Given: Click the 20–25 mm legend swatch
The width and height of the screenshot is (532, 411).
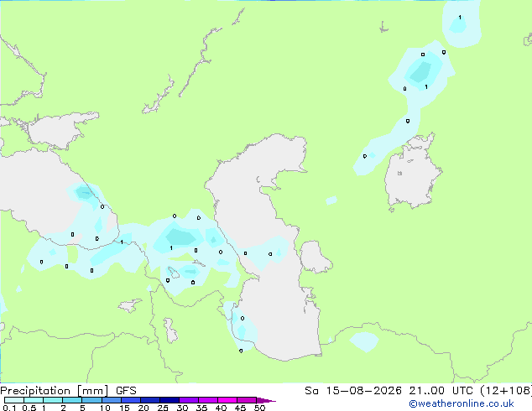Looking at the screenshot, I should 150,400.
